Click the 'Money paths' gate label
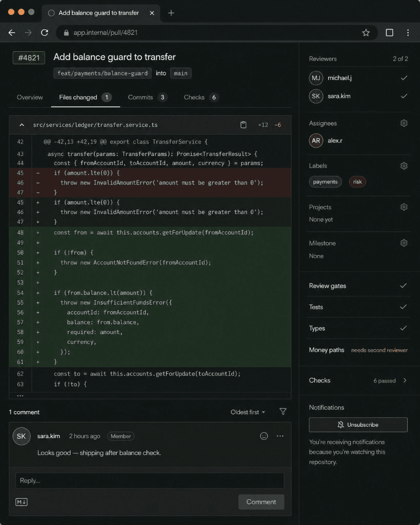Viewport: 420px width, 525px height. (x=327, y=350)
